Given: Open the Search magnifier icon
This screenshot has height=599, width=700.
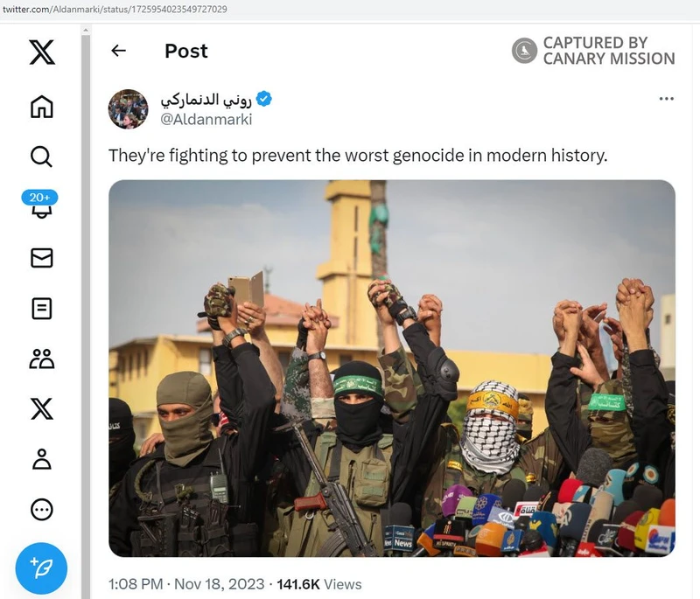Looking at the screenshot, I should (41, 157).
